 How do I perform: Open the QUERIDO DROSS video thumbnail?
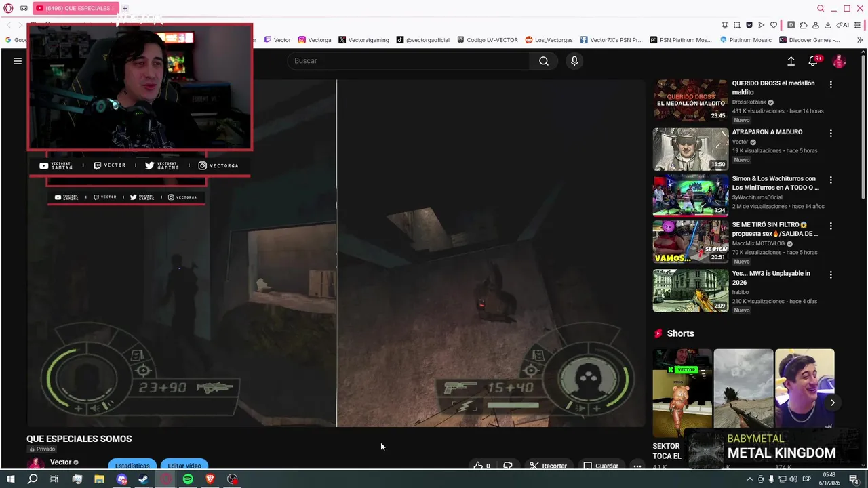coord(690,100)
